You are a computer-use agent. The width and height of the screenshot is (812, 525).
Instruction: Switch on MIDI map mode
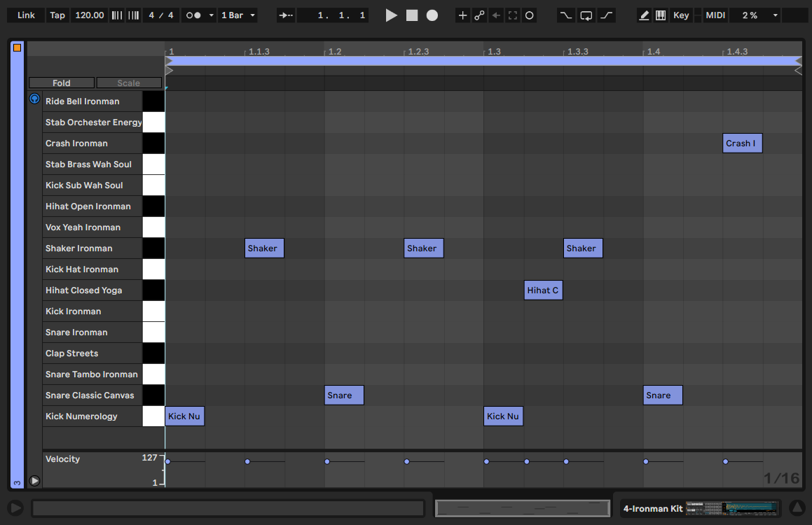tap(715, 15)
